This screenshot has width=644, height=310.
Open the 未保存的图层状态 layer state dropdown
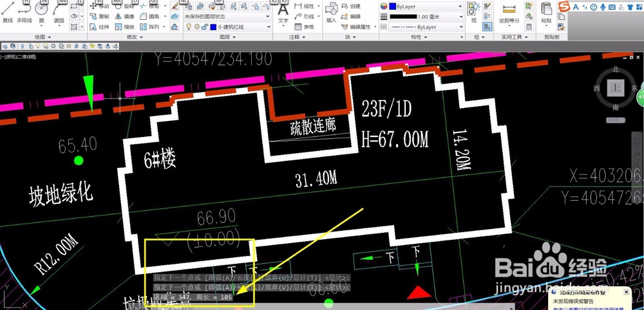227,17
